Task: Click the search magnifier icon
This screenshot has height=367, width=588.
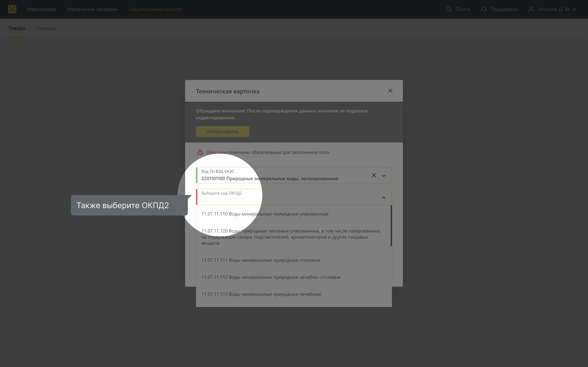Action: [x=449, y=9]
